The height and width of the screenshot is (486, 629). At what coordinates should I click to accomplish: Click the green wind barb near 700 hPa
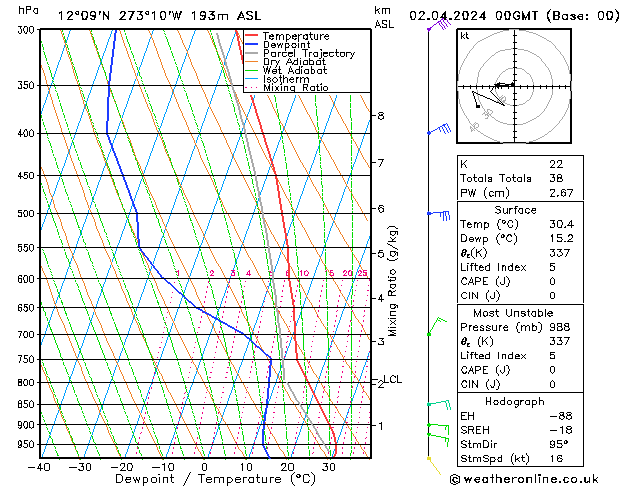pos(435,327)
